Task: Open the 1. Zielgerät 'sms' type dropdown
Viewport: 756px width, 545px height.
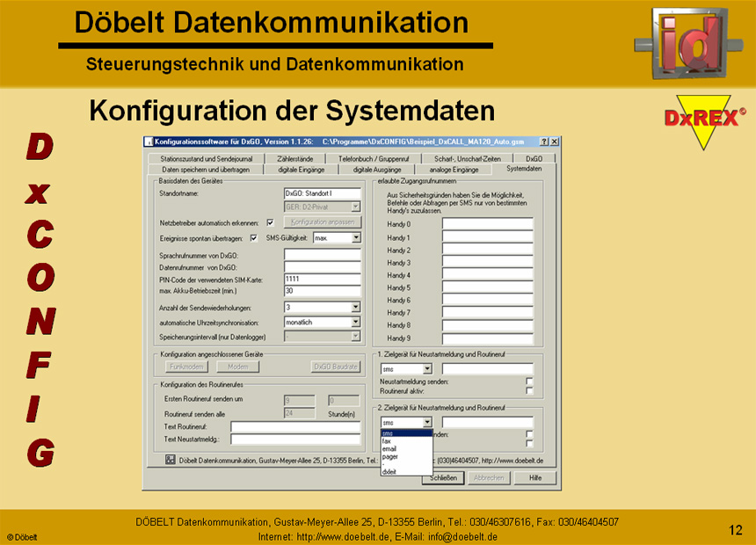Action: click(427, 369)
